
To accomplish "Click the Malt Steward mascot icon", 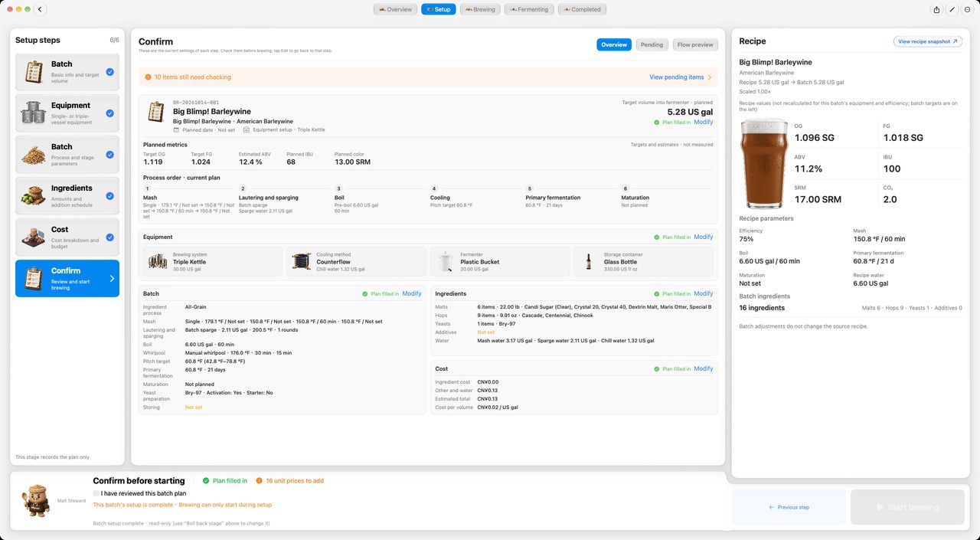I will coord(34,500).
